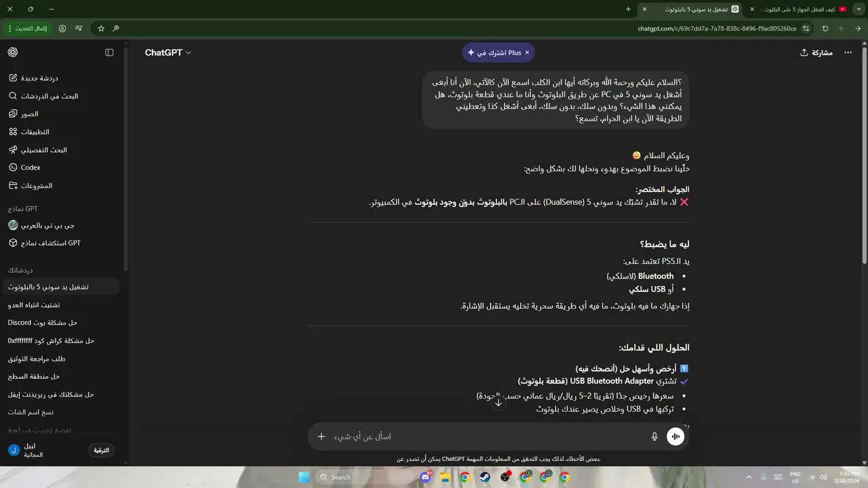Image resolution: width=868 pixels, height=488 pixels.
Task: Open the user profile menu 'لبيل'
Action: tap(27, 450)
